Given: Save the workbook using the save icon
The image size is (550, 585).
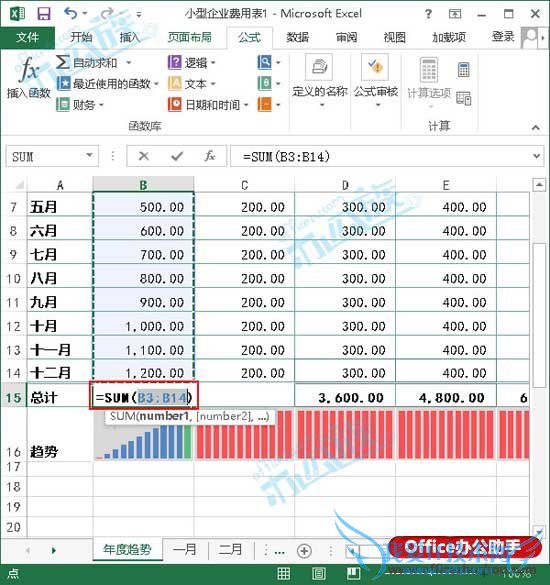Looking at the screenshot, I should point(44,14).
